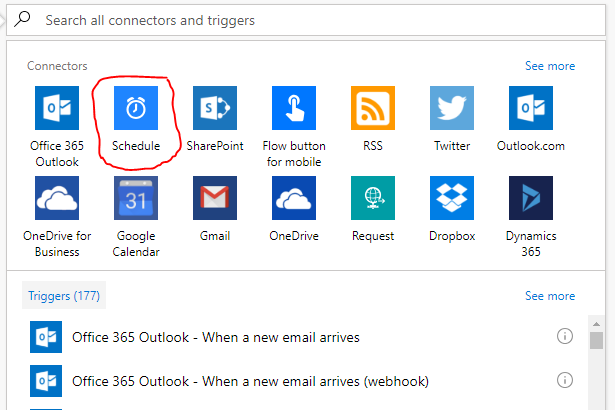The width and height of the screenshot is (615, 410).
Task: Select 'Office 365 Outlook - When a new email arrives'
Action: [216, 337]
